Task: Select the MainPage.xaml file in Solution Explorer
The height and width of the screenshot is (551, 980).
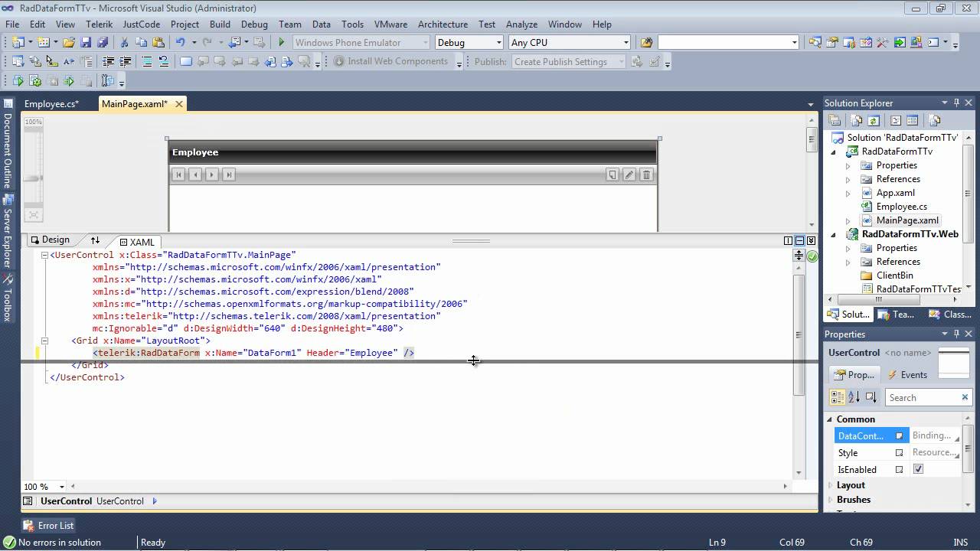Action: (x=906, y=220)
